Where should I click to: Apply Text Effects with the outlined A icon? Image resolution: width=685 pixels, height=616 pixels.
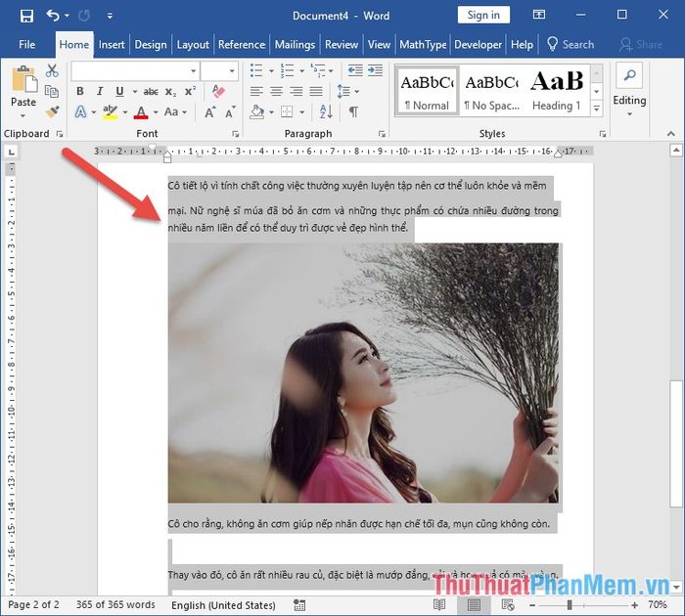coord(80,112)
